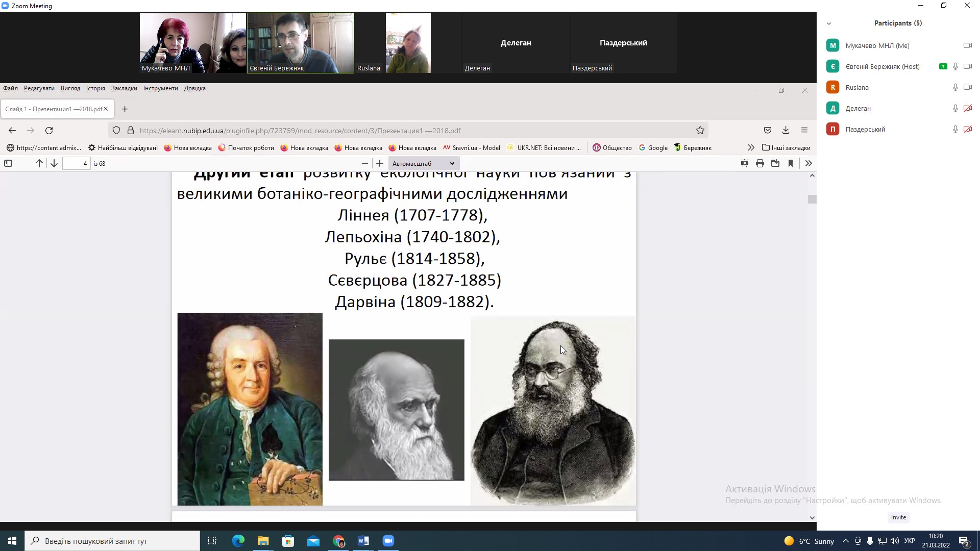The width and height of the screenshot is (980, 551).
Task: Open Sravni.ua - Model bookmark
Action: tap(472, 148)
